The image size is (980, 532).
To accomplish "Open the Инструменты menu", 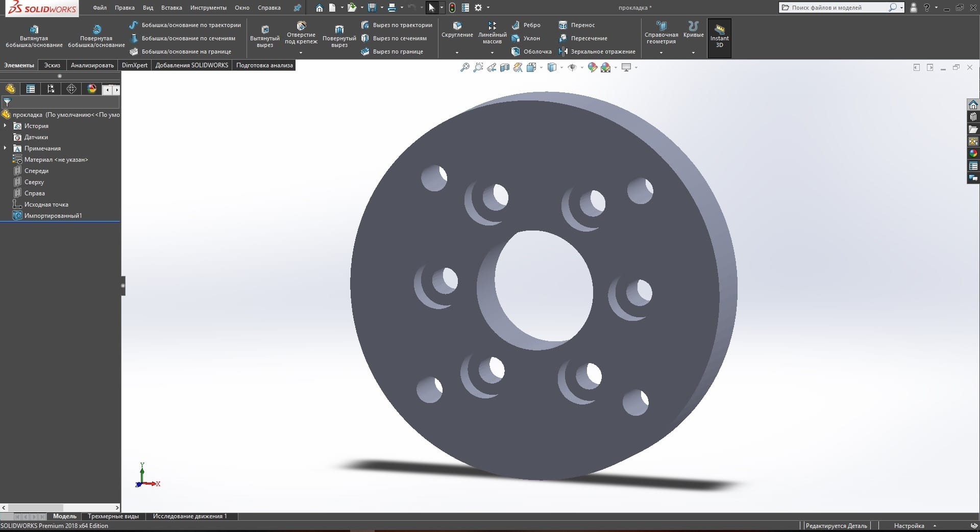I will point(208,8).
